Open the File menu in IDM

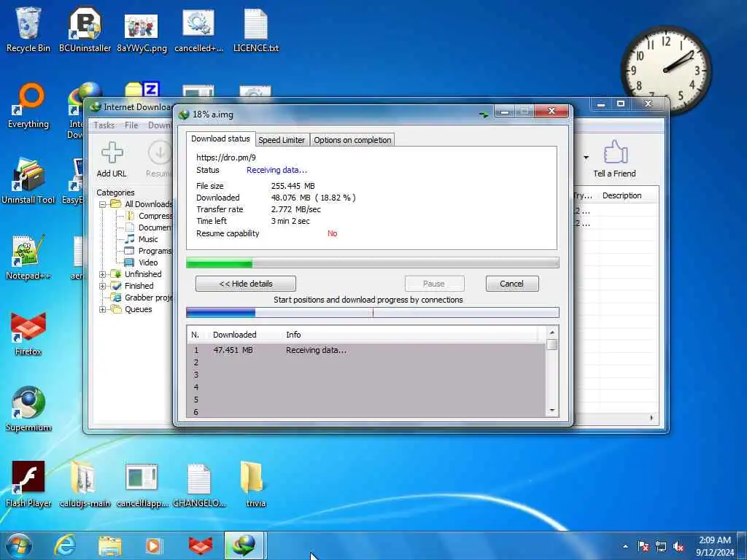(131, 125)
